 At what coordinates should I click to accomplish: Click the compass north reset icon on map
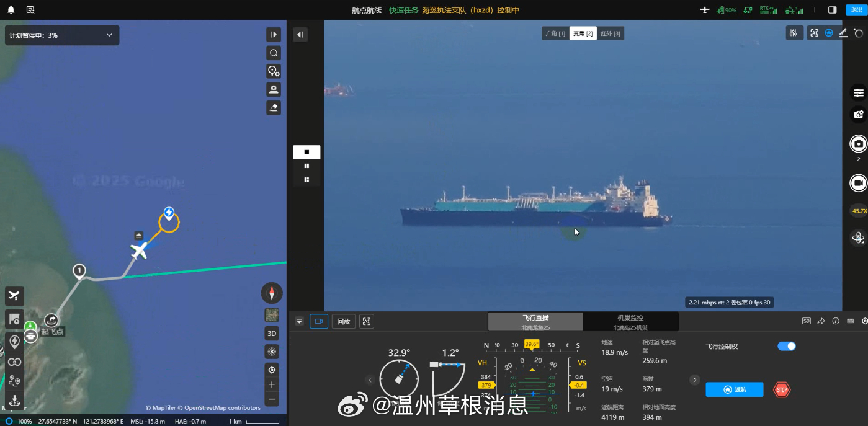point(272,293)
